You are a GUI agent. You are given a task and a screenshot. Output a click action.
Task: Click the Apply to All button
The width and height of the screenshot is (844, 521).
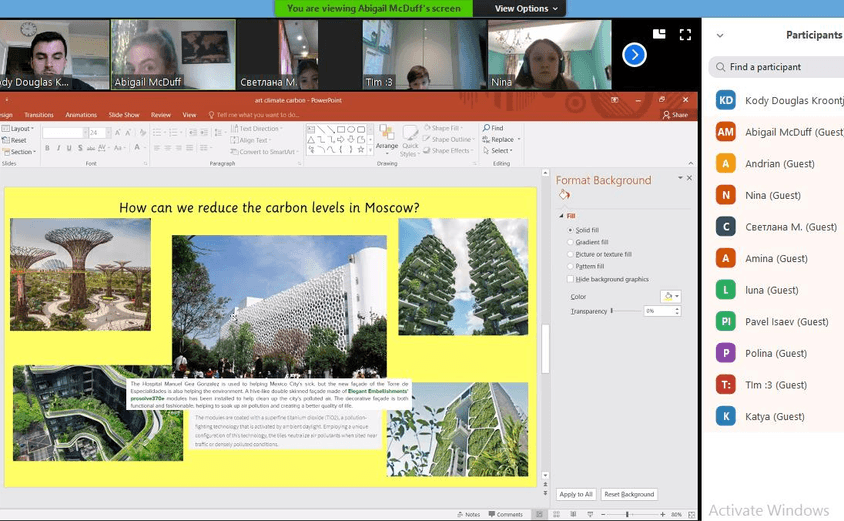pos(576,494)
